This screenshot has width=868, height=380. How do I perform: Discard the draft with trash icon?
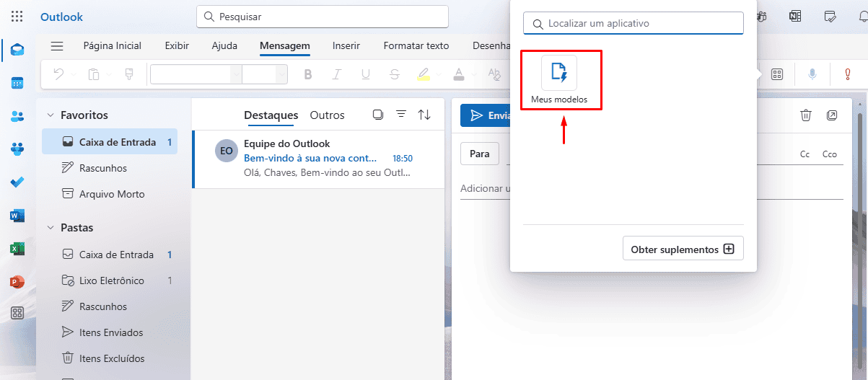pos(807,115)
